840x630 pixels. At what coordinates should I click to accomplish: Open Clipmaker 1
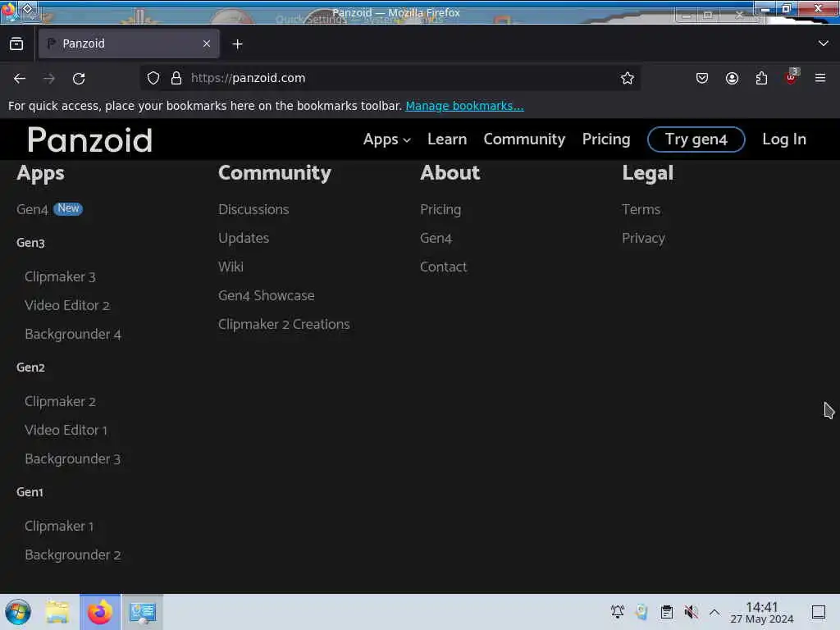pyautogui.click(x=59, y=527)
